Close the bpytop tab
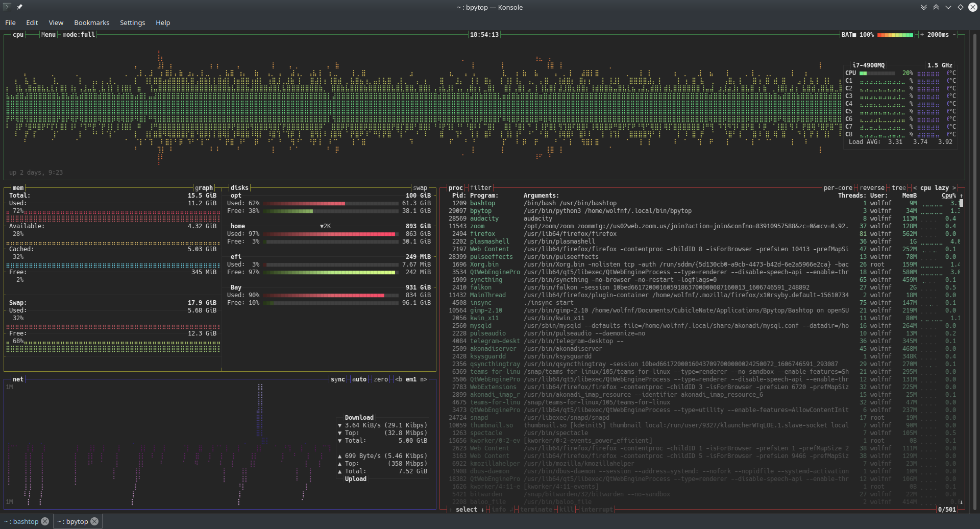The image size is (980, 529). coord(94,521)
